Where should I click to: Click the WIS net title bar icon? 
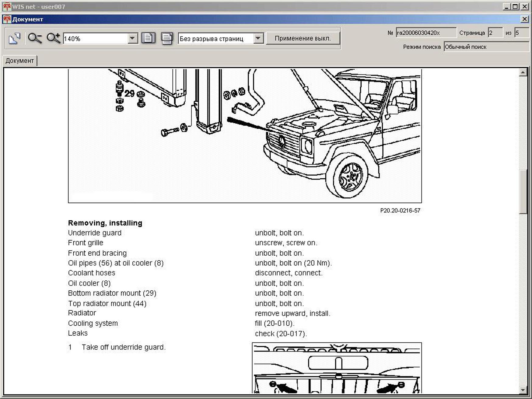[7, 6]
